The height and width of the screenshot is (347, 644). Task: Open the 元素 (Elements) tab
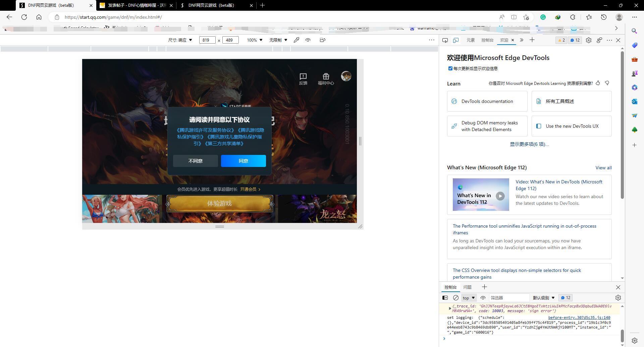click(x=471, y=40)
